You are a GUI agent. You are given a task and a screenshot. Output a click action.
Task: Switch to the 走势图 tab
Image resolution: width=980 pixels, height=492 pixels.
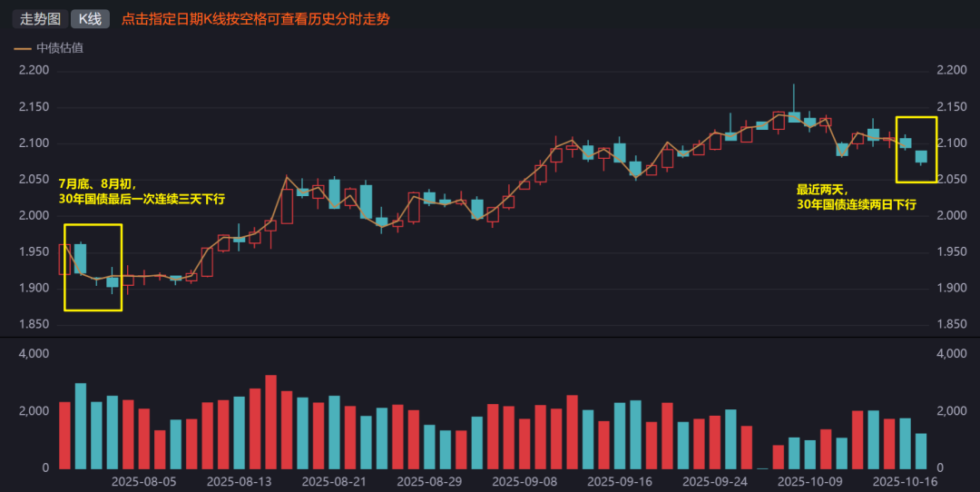(40, 19)
